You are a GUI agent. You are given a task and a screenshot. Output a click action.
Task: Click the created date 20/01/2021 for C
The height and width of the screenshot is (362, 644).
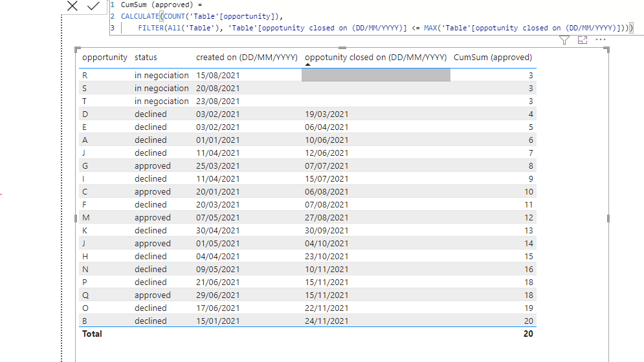coord(217,192)
